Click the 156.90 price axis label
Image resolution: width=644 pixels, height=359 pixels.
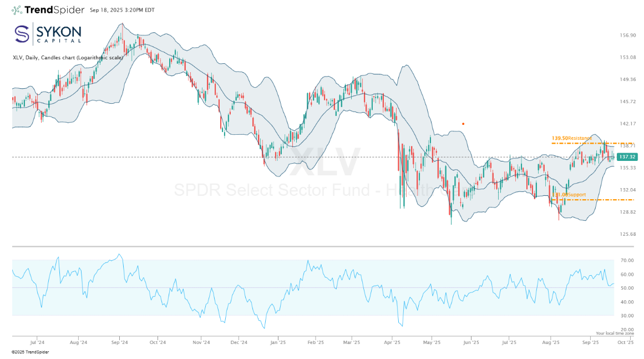[x=627, y=36]
